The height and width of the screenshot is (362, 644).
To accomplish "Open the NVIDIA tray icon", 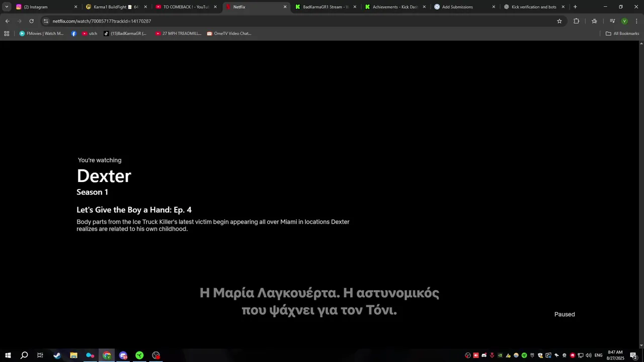I will (x=500, y=355).
